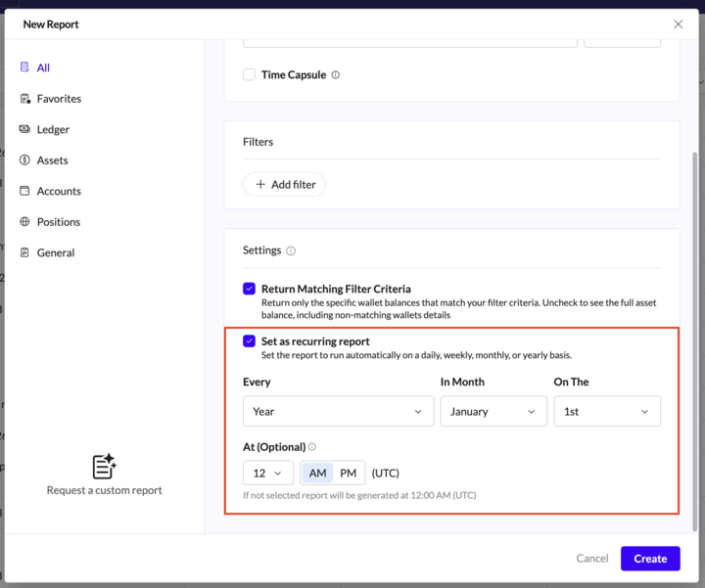Click the Accounts icon in the sidebar
The image size is (705, 588).
click(24, 191)
